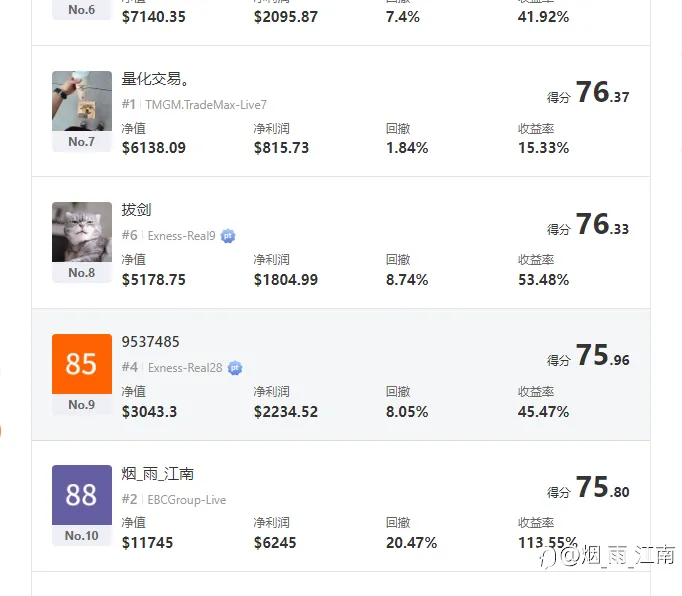
Task: Open account 9537485 from the ranking
Action: [151, 342]
